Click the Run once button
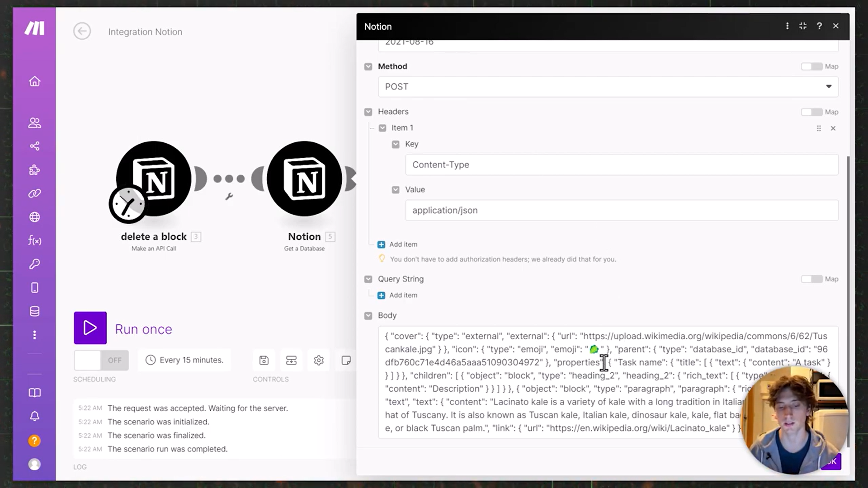This screenshot has width=868, height=488. [x=90, y=328]
